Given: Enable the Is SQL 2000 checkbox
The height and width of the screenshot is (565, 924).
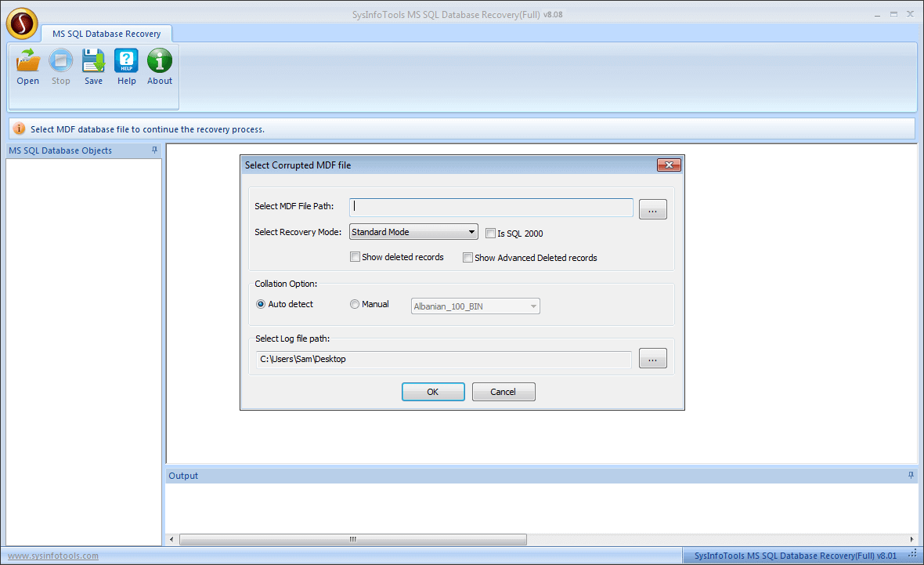Looking at the screenshot, I should coord(490,233).
